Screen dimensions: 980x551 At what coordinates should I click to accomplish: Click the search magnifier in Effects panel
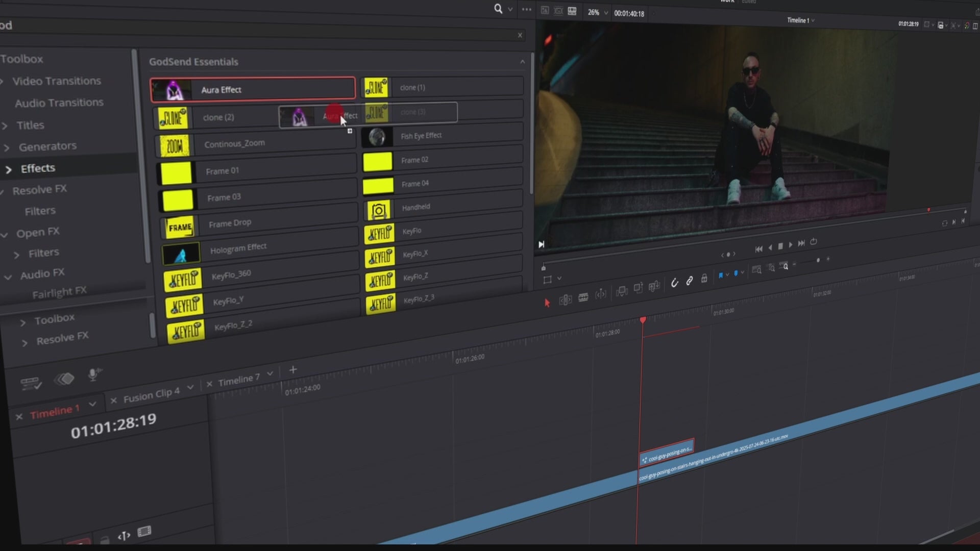click(498, 9)
